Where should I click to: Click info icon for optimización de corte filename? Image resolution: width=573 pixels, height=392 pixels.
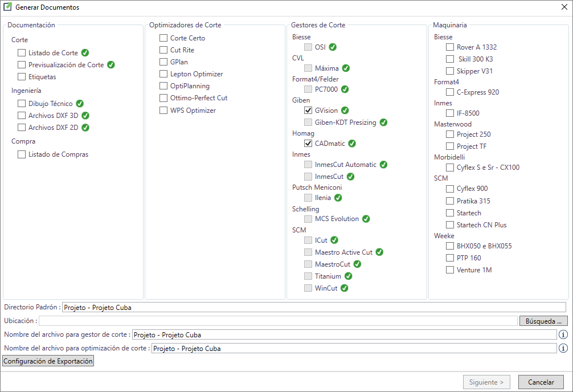coord(563,348)
